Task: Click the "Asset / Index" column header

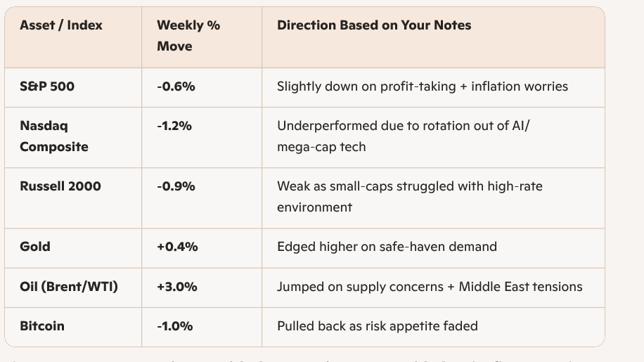Action: [61, 25]
